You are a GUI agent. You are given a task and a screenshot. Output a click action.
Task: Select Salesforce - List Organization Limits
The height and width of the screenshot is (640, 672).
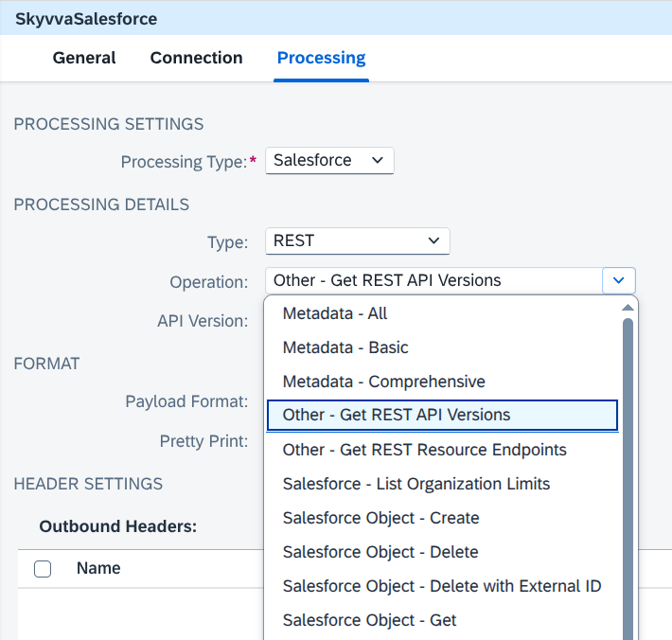(x=442, y=484)
